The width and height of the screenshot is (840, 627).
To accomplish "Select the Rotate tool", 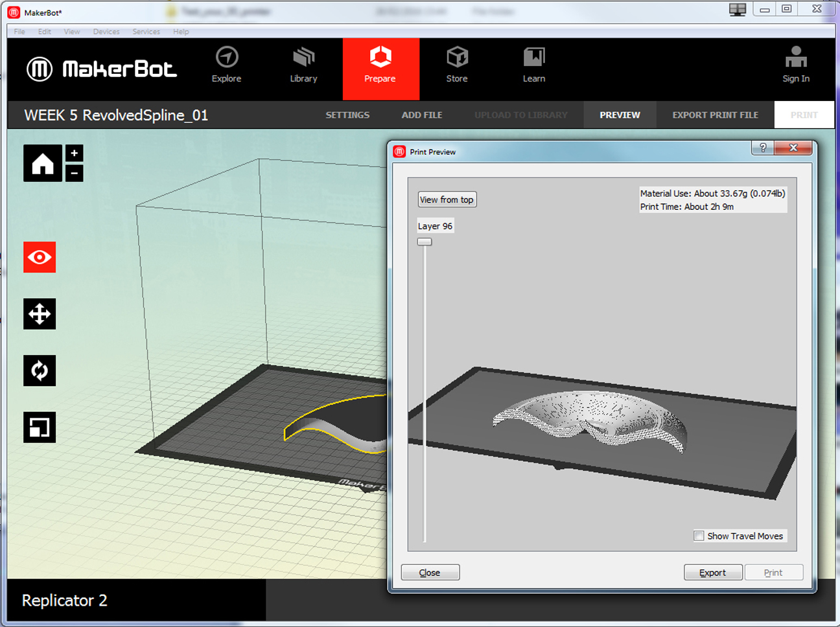I will point(40,370).
